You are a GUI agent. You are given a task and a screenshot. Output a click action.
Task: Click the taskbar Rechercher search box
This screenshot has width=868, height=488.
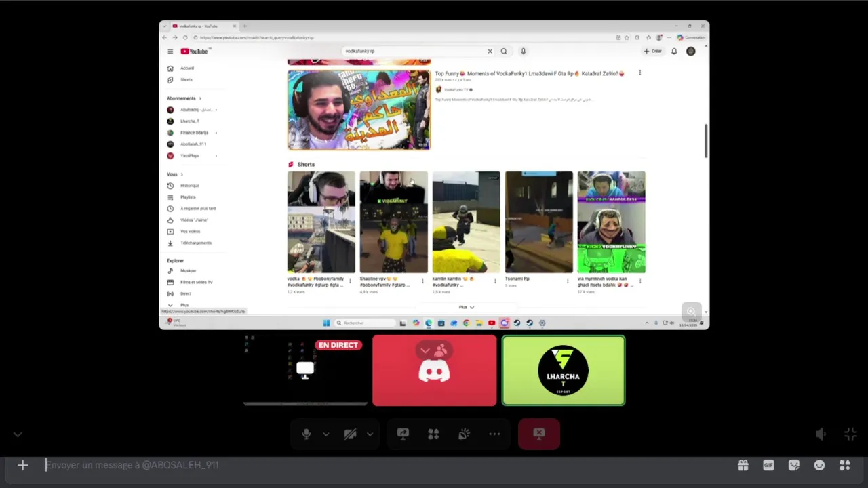pos(366,323)
